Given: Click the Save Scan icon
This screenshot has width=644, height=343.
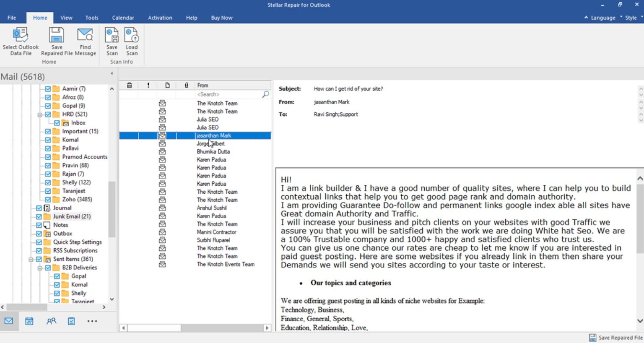Looking at the screenshot, I should [x=112, y=41].
